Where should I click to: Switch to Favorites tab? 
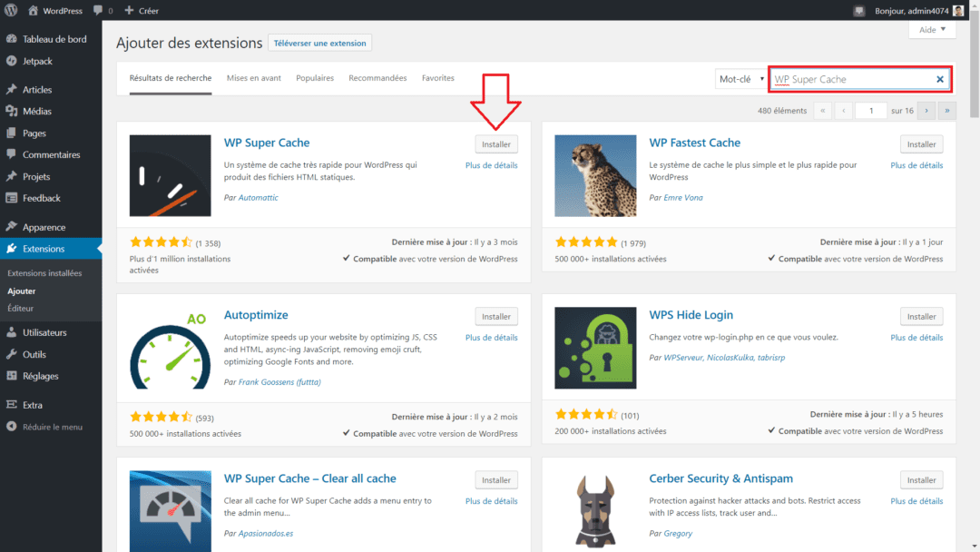(x=438, y=78)
